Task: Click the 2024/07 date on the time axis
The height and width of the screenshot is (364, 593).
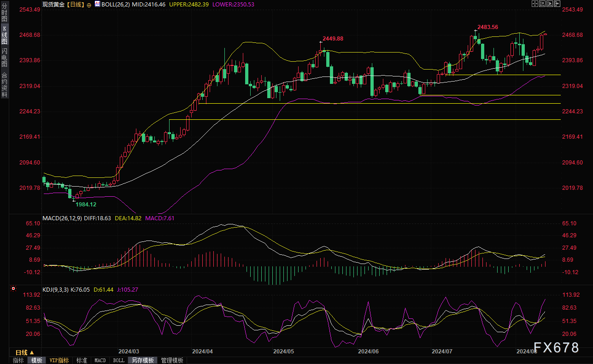Action: click(x=442, y=352)
